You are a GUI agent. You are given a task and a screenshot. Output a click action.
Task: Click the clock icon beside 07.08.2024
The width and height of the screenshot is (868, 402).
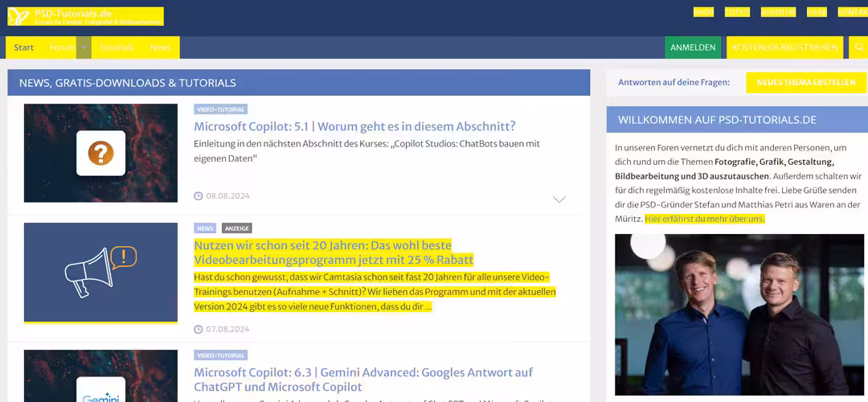pyautogui.click(x=199, y=330)
